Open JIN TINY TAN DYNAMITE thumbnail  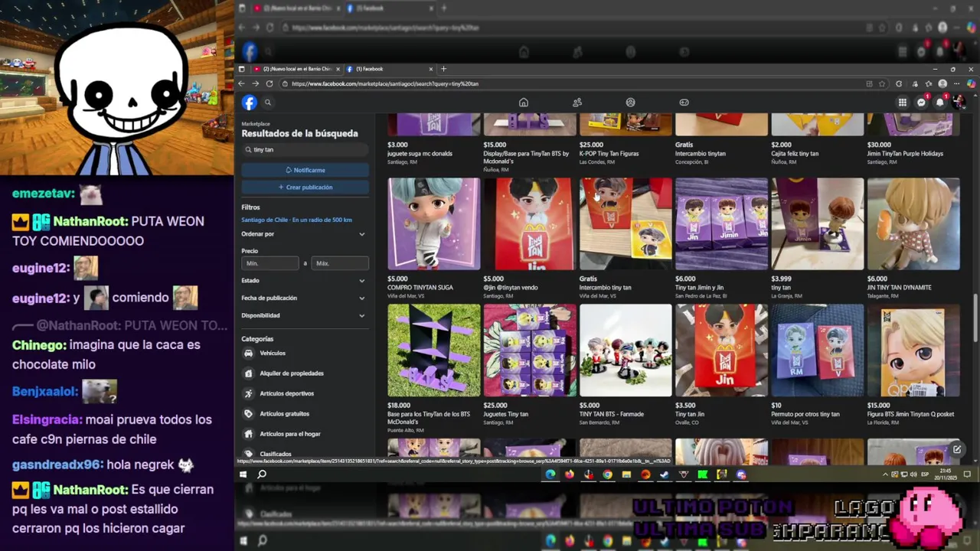click(x=913, y=223)
